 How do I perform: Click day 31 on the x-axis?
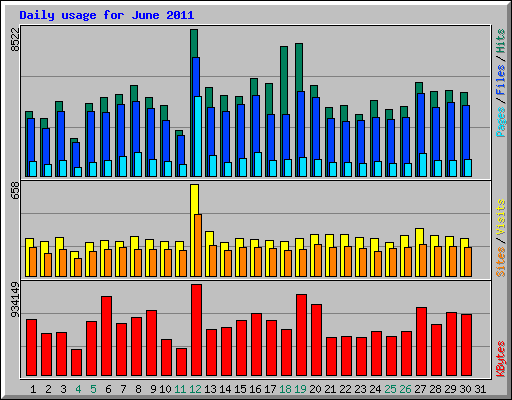[480, 389]
